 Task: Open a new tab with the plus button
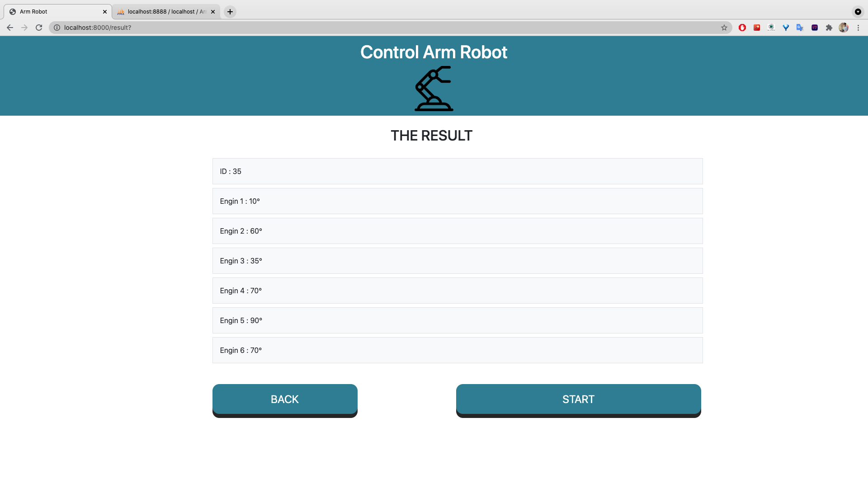click(230, 11)
